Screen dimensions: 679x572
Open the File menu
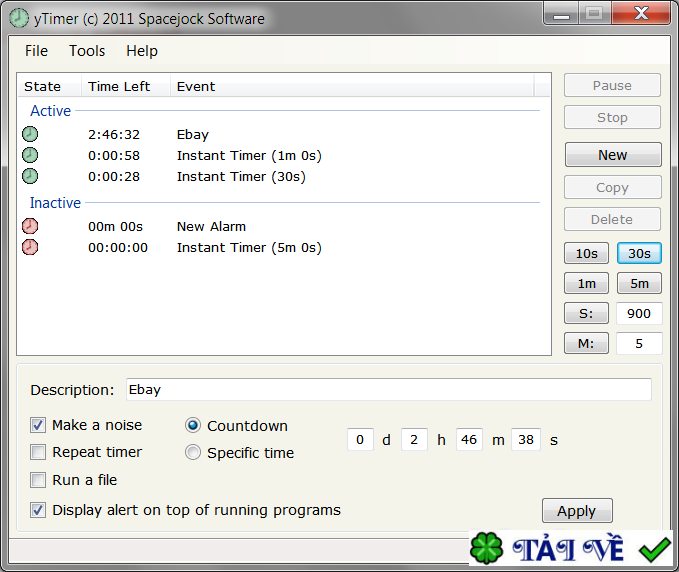point(36,51)
